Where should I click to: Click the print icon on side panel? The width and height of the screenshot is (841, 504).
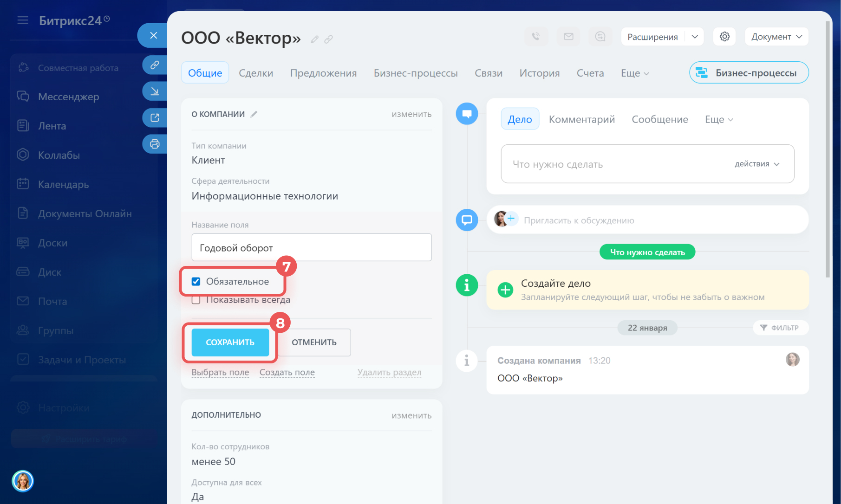[x=155, y=144]
